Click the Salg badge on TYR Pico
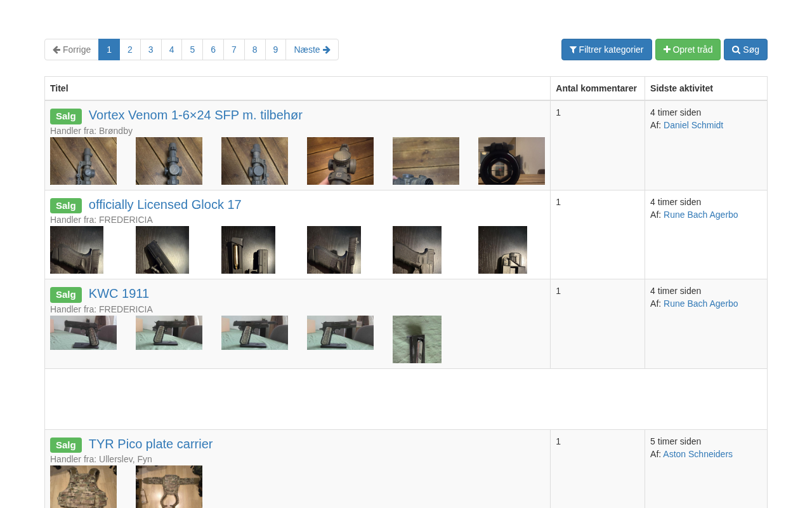Image resolution: width=812 pixels, height=508 pixels. point(66,445)
